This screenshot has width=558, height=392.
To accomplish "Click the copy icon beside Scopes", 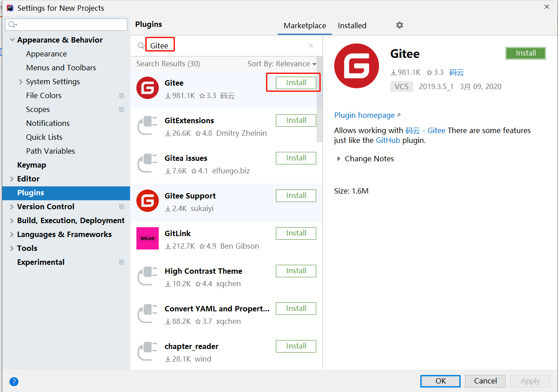I will (x=122, y=109).
